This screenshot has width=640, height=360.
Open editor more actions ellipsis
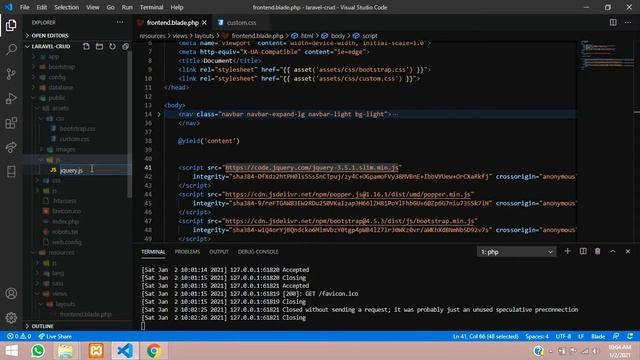tap(628, 22)
